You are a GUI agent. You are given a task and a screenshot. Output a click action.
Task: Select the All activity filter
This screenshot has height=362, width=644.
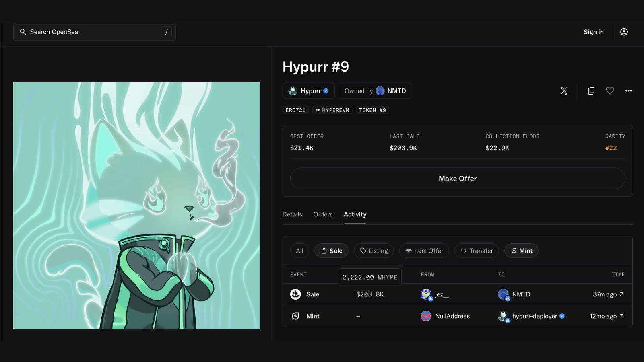[299, 251]
